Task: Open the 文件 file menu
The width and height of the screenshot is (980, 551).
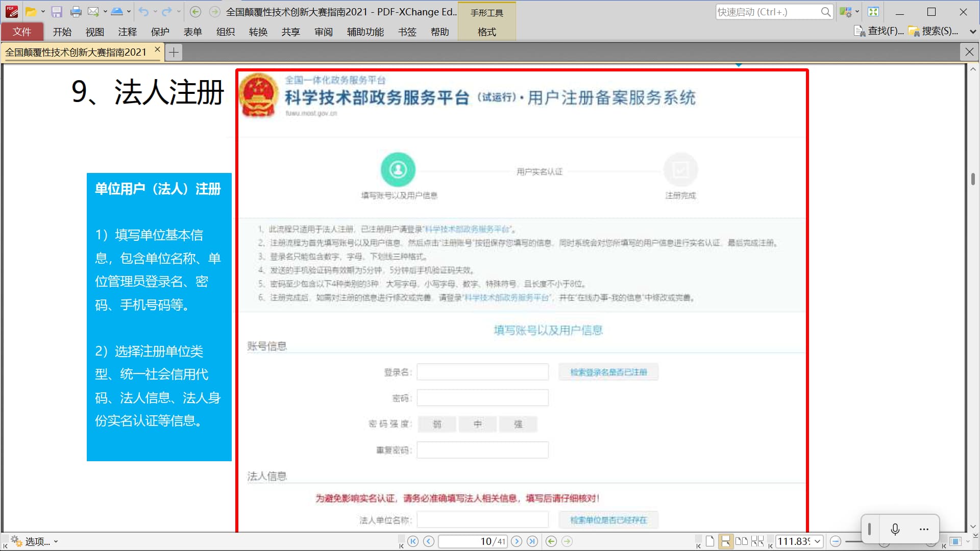Action: tap(22, 32)
